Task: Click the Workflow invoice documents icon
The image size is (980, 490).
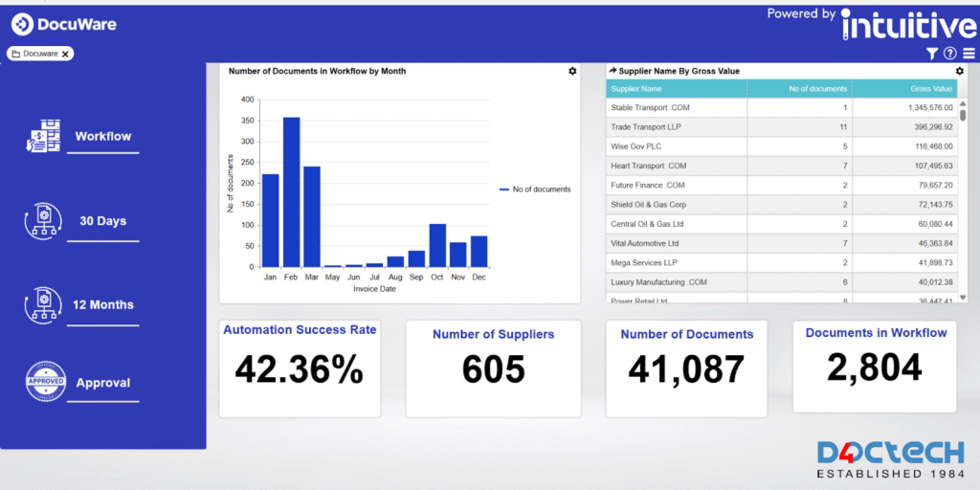Action: (42, 137)
